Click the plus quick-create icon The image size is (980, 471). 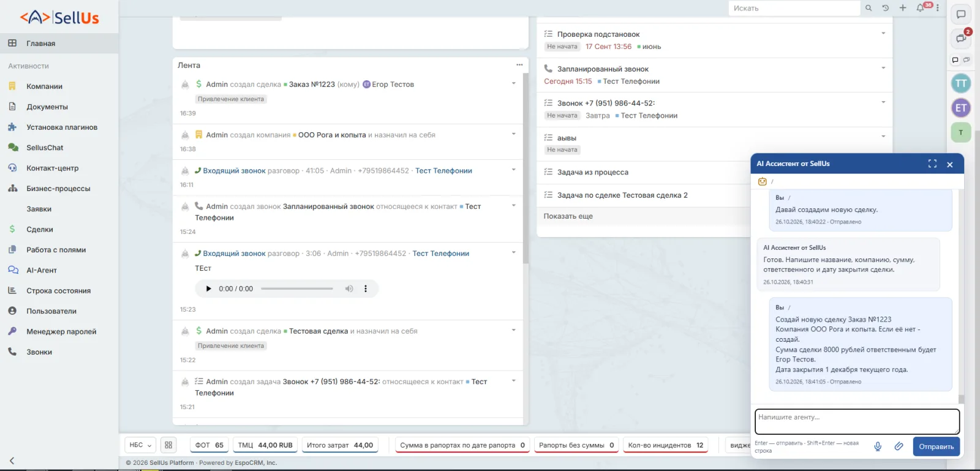(x=902, y=8)
